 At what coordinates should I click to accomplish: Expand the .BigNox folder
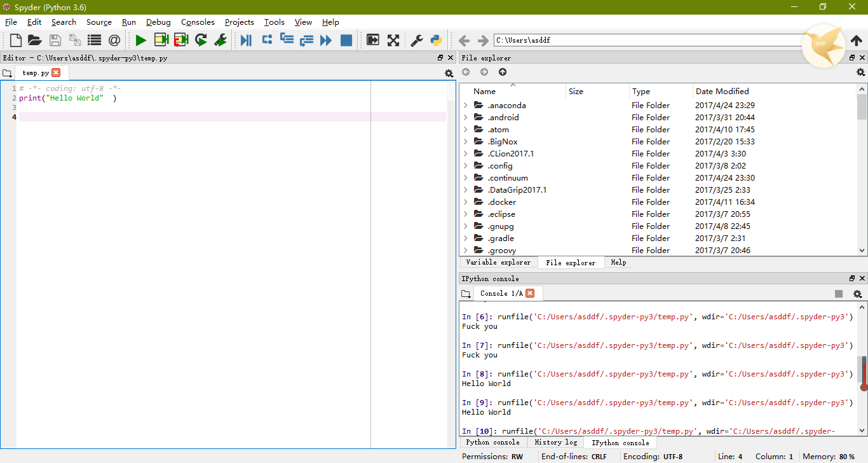(x=465, y=142)
